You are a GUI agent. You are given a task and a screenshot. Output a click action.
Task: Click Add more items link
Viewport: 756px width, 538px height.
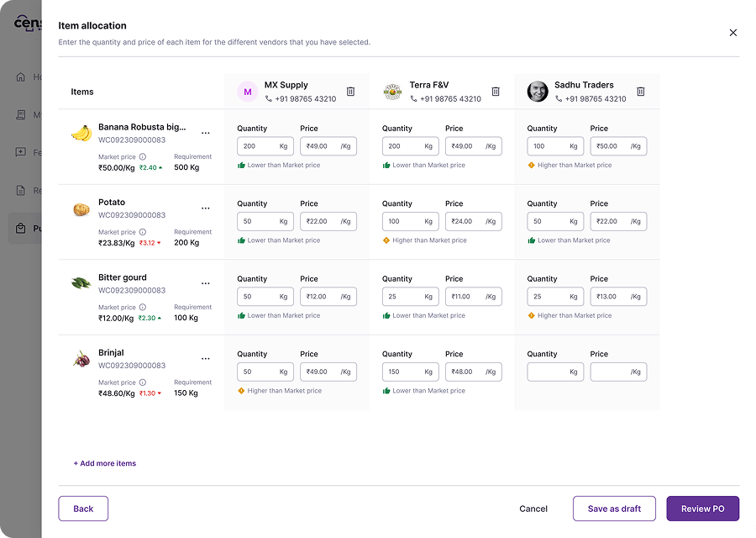pos(105,464)
